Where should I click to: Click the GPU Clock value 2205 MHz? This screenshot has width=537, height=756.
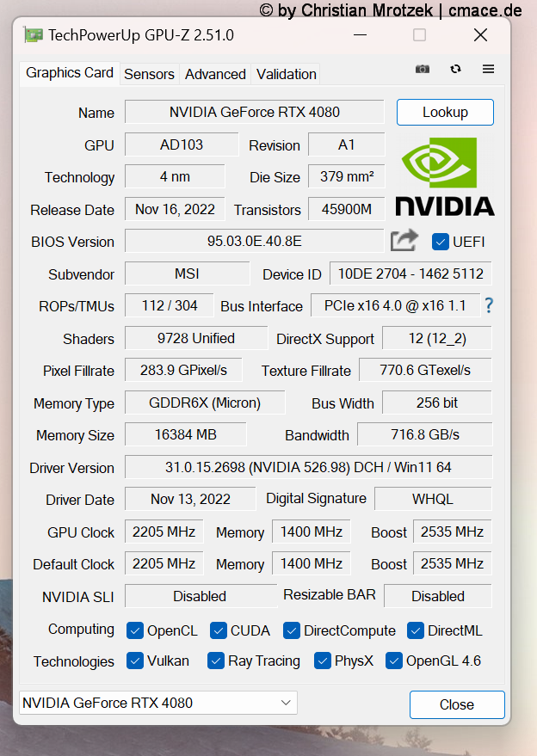tap(164, 532)
